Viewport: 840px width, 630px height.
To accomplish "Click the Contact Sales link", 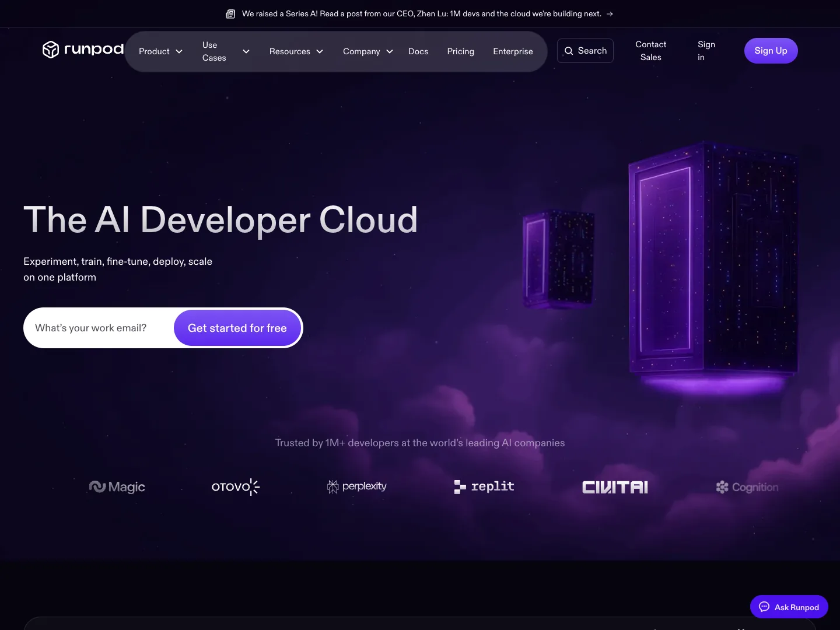I will (x=651, y=51).
